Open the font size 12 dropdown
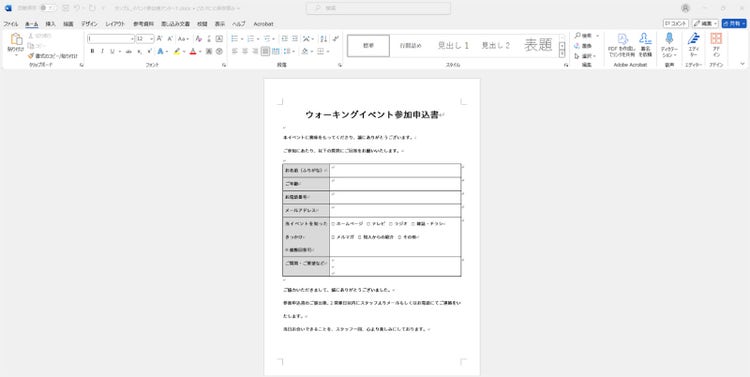750x377 pixels. pyautogui.click(x=152, y=39)
